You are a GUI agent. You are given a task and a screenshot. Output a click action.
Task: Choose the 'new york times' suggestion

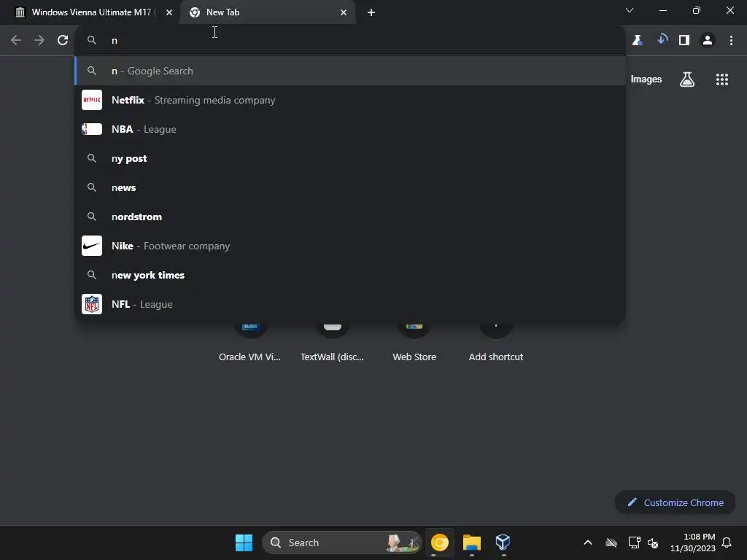click(x=350, y=275)
